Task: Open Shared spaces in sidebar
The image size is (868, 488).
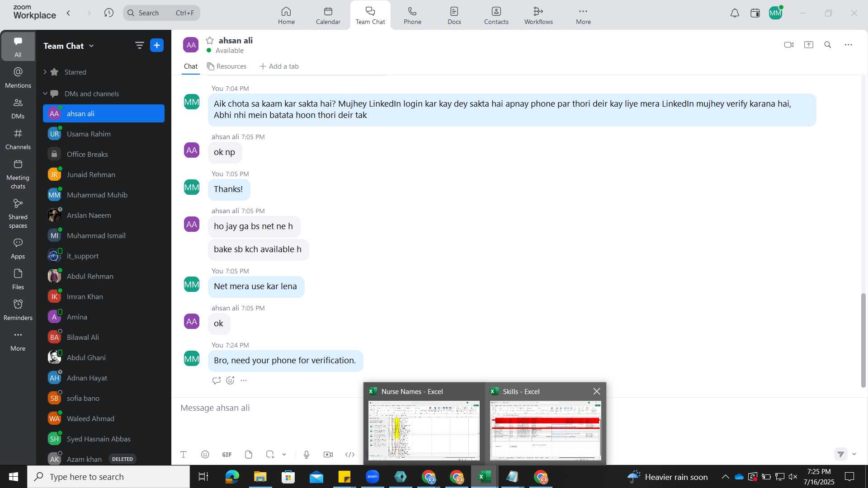Action: click(18, 213)
